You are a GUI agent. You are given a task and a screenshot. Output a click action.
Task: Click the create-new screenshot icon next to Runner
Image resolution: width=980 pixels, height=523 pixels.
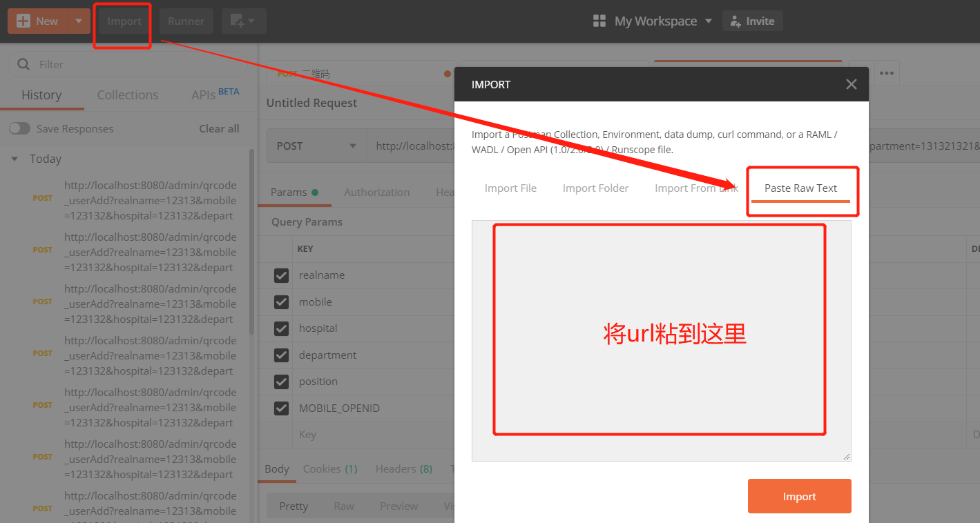tap(238, 20)
